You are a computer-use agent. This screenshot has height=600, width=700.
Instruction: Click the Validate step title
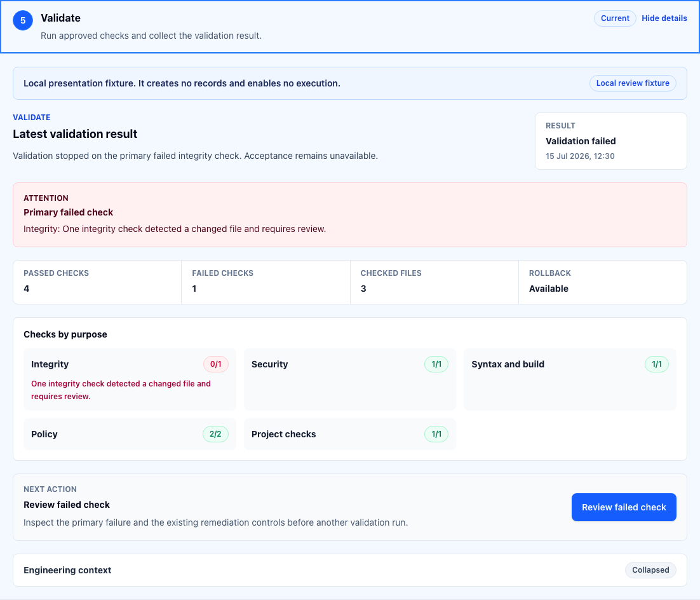pyautogui.click(x=61, y=18)
